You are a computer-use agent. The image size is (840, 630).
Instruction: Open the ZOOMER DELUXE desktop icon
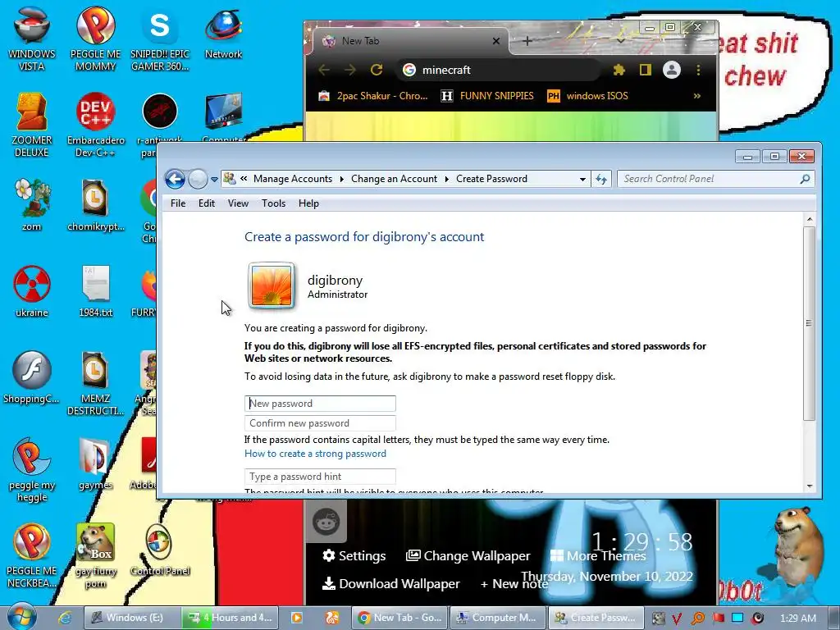32,125
